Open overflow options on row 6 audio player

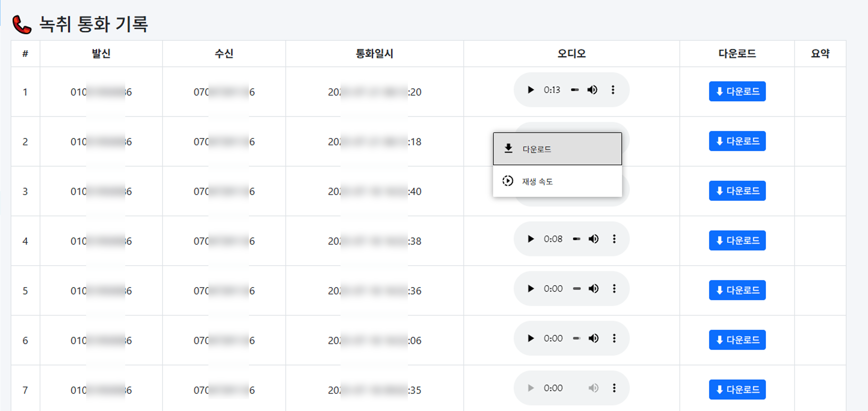tap(615, 339)
